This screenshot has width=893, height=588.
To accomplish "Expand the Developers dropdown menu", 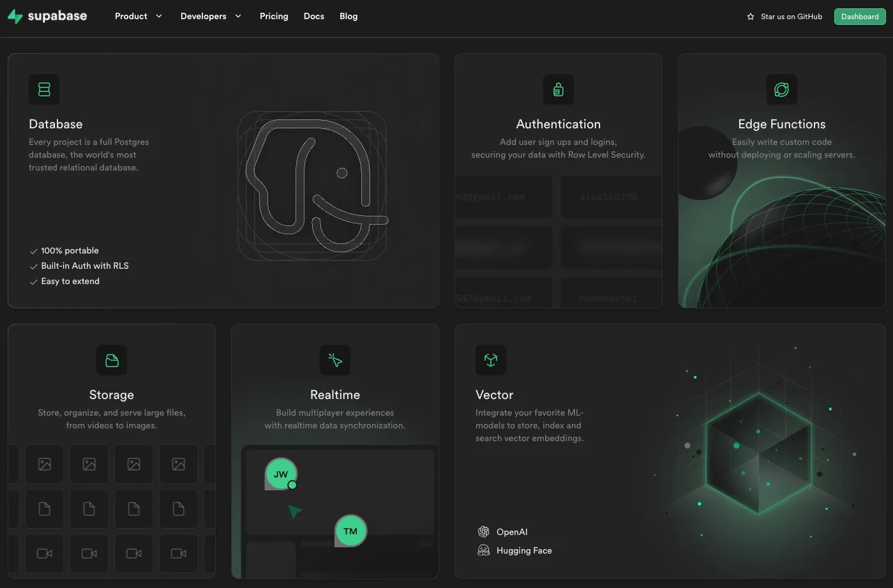I will click(x=211, y=17).
